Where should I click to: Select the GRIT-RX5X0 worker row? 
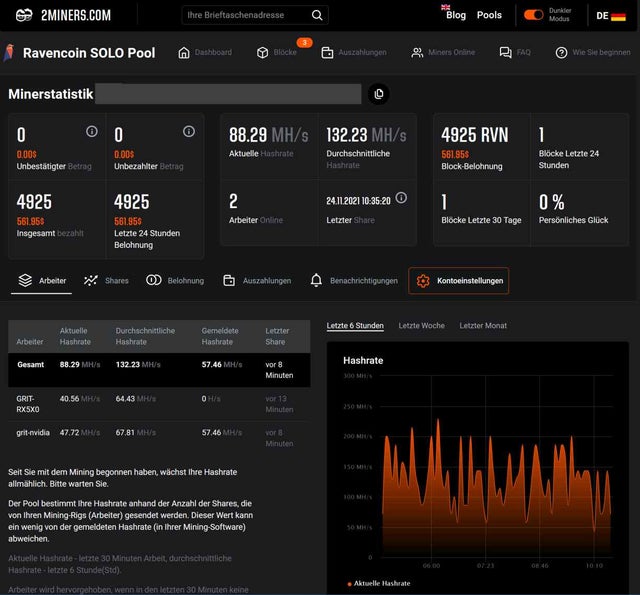click(x=159, y=404)
